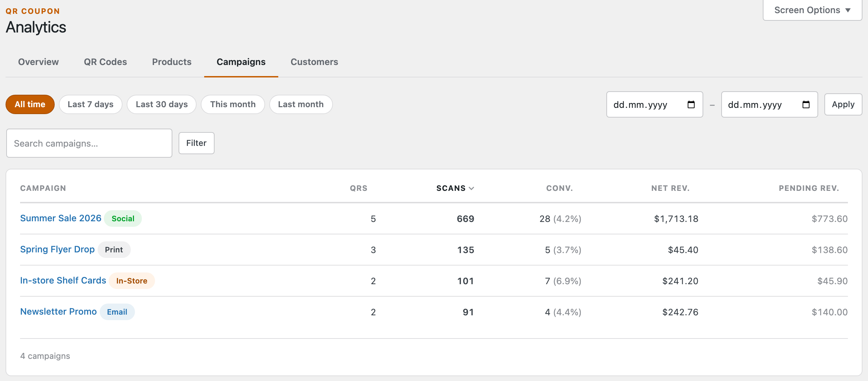This screenshot has width=868, height=381.
Task: Open end date calendar picker icon
Action: point(806,104)
